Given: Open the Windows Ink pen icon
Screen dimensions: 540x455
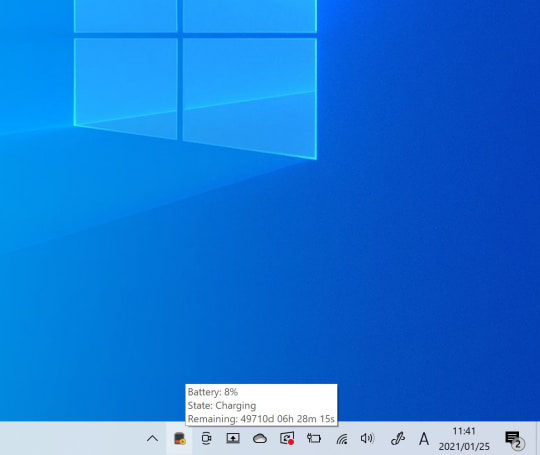Looking at the screenshot, I should (x=398, y=438).
